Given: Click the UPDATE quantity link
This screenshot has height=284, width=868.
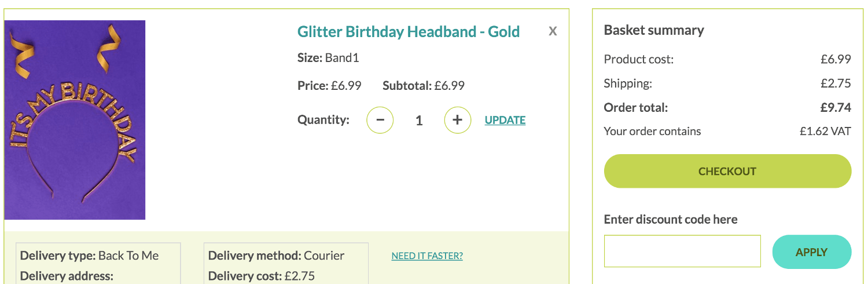Looking at the screenshot, I should coord(505,120).
